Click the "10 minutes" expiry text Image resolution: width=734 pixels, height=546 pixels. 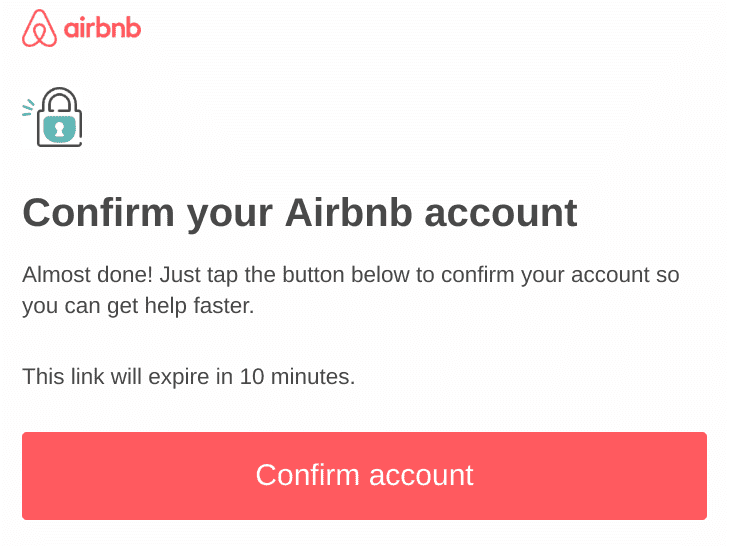point(297,376)
